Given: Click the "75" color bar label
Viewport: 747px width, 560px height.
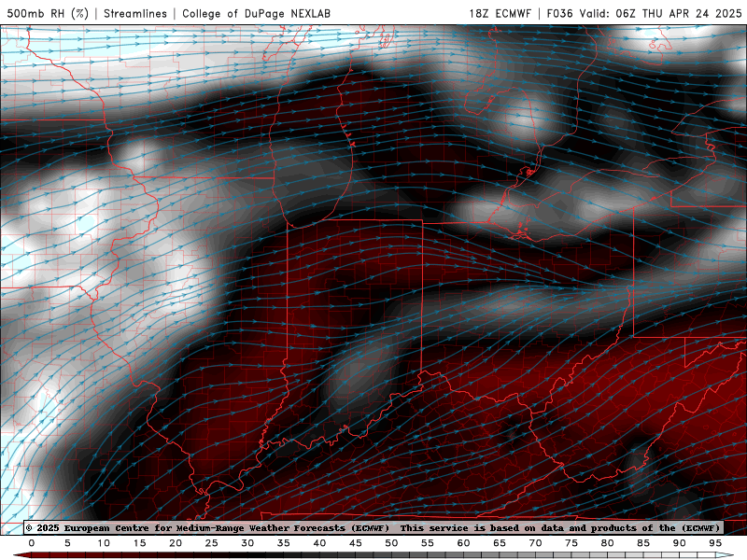Looking at the screenshot, I should (571, 543).
